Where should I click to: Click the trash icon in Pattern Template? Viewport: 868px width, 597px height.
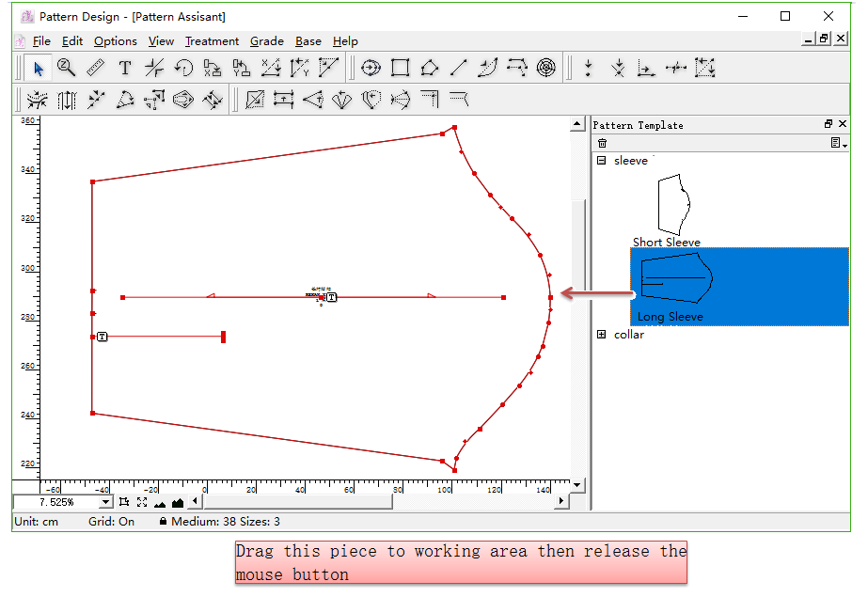pos(603,143)
